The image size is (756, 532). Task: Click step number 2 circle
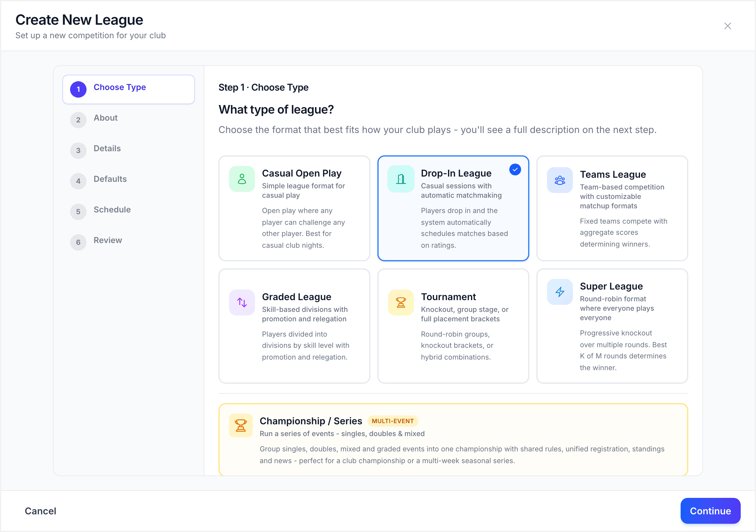pos(78,120)
